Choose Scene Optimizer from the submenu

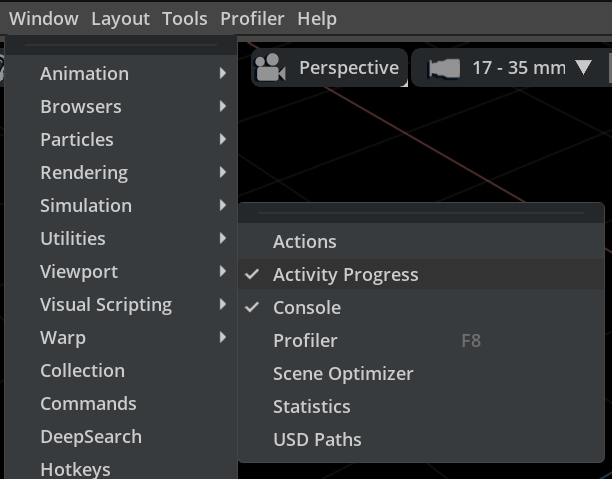(x=343, y=374)
